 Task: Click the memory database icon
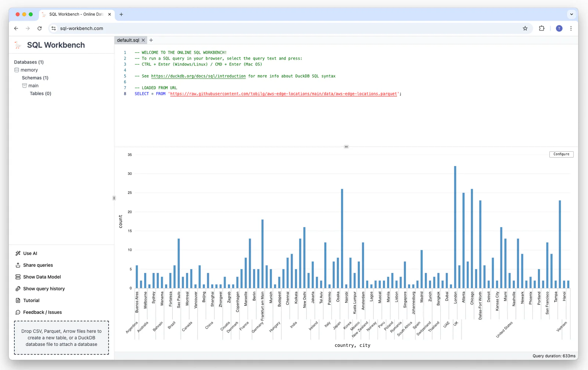17,70
